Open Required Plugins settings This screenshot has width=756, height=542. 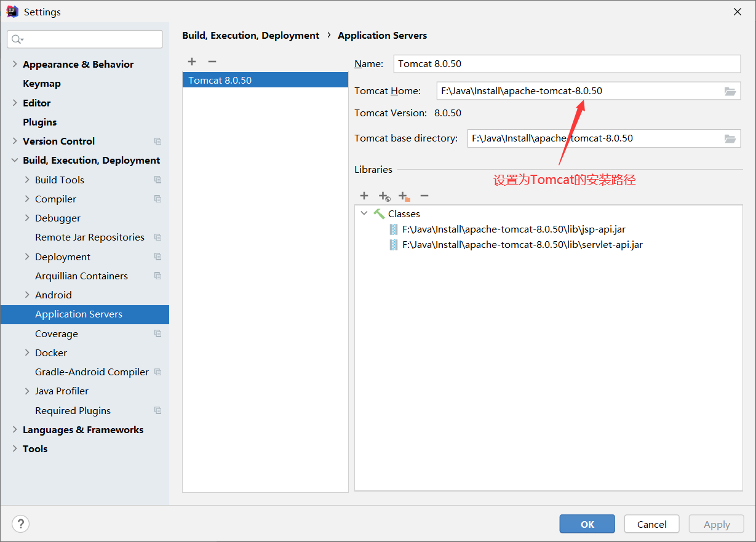[73, 410]
